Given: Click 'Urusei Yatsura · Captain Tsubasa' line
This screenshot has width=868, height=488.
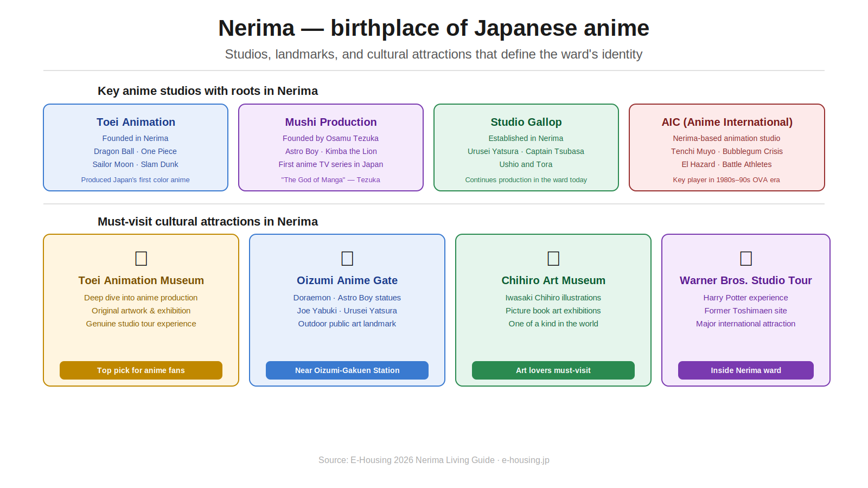Looking at the screenshot, I should 526,151.
